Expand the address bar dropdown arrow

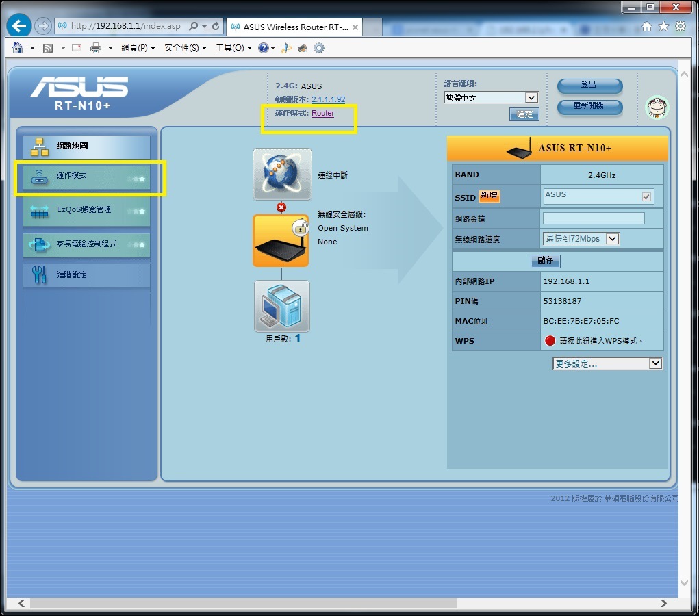coord(204,26)
